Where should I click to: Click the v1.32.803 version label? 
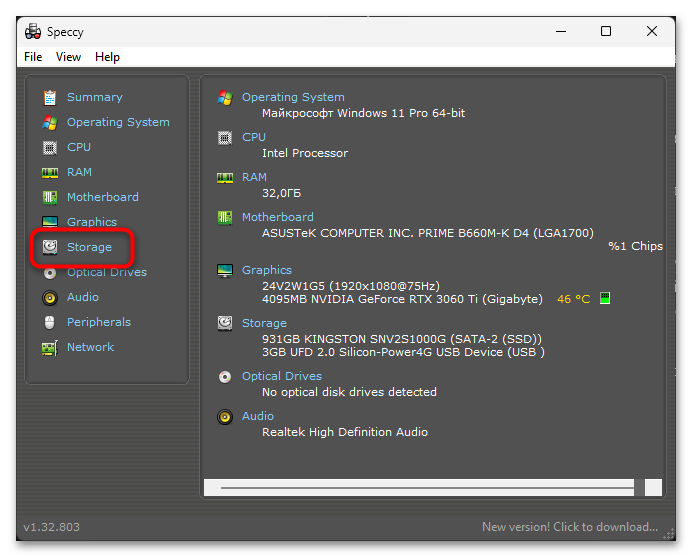click(x=51, y=527)
